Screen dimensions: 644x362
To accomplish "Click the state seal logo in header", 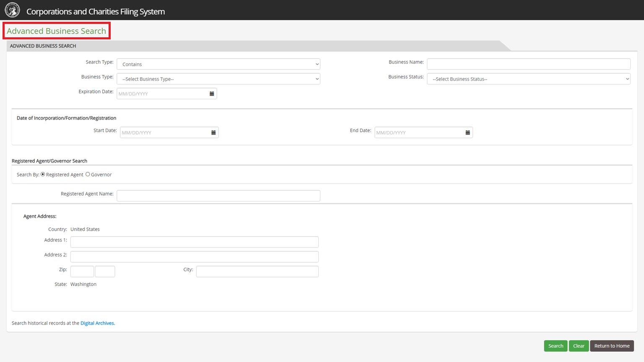I will tap(12, 10).
